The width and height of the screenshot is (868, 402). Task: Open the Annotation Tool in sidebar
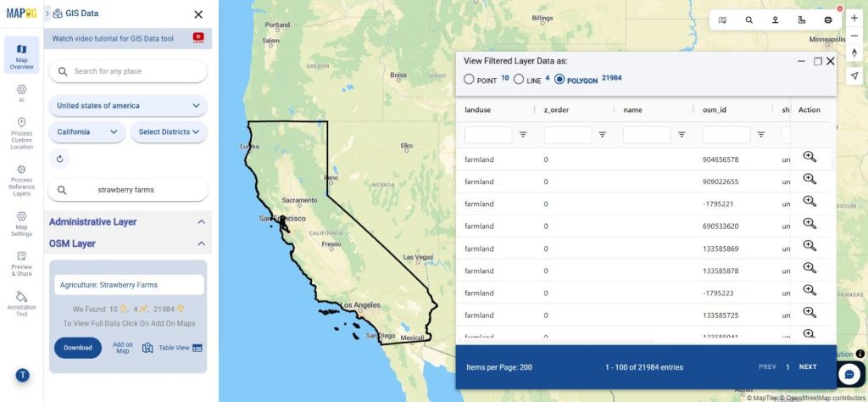coord(21,303)
